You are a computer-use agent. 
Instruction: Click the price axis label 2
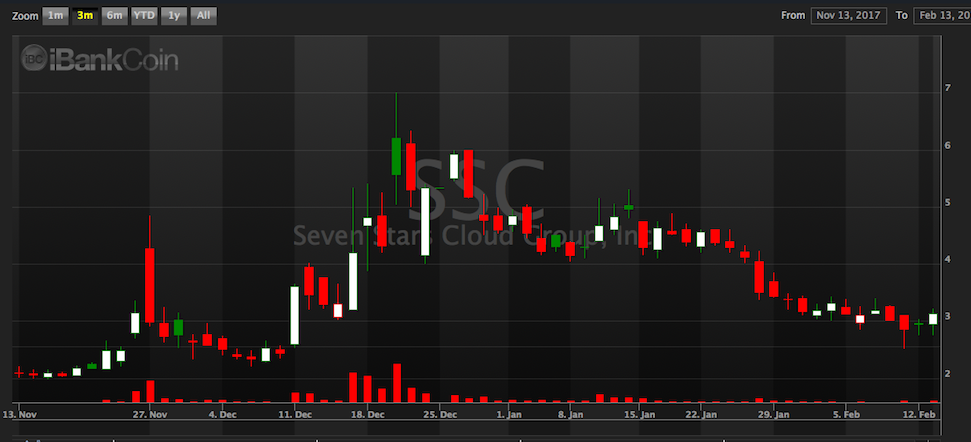tap(947, 374)
